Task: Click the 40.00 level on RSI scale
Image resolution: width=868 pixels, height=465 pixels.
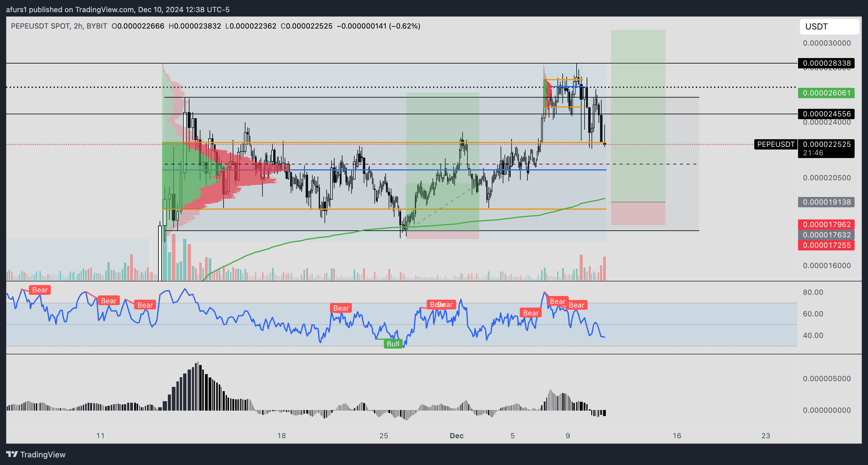Action: click(x=813, y=335)
